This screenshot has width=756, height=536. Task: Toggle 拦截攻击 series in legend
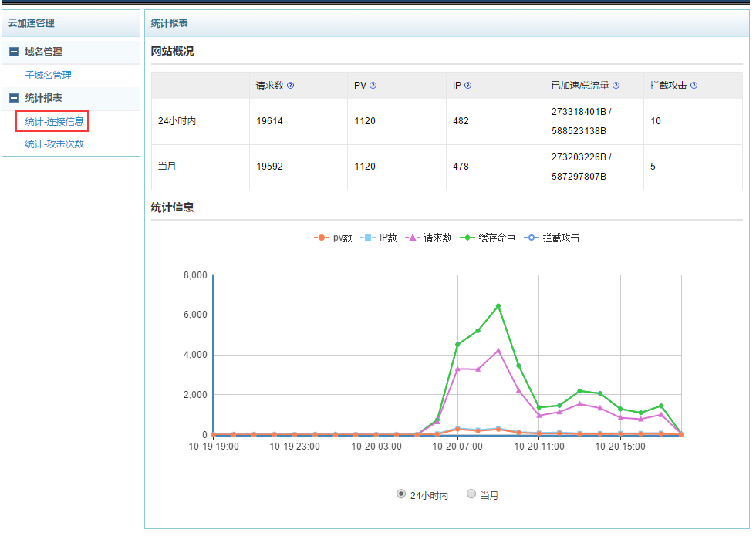click(552, 238)
